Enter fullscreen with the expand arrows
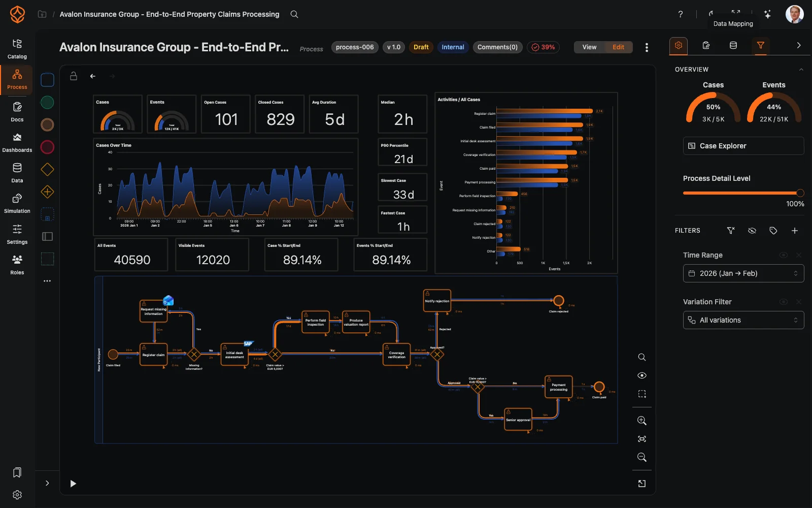The image size is (812, 508). click(736, 12)
